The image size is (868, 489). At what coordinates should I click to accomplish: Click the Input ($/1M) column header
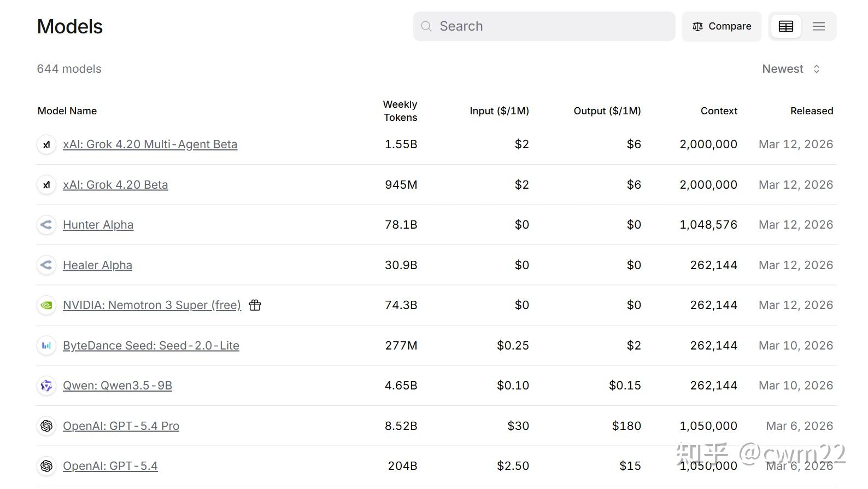click(499, 111)
